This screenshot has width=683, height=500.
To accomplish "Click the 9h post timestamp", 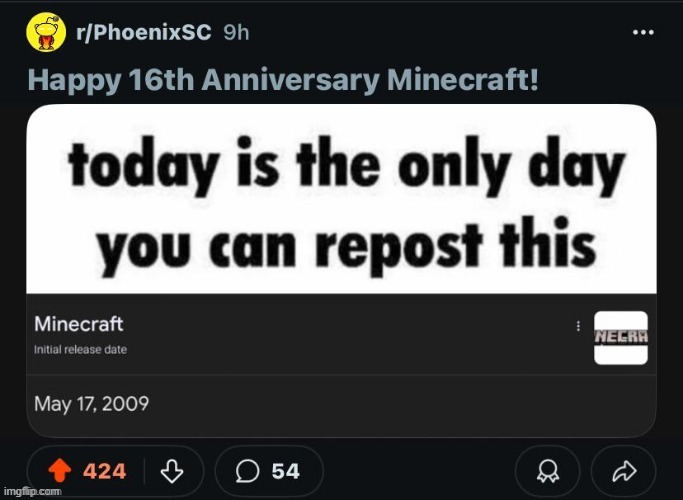I will coord(236,32).
